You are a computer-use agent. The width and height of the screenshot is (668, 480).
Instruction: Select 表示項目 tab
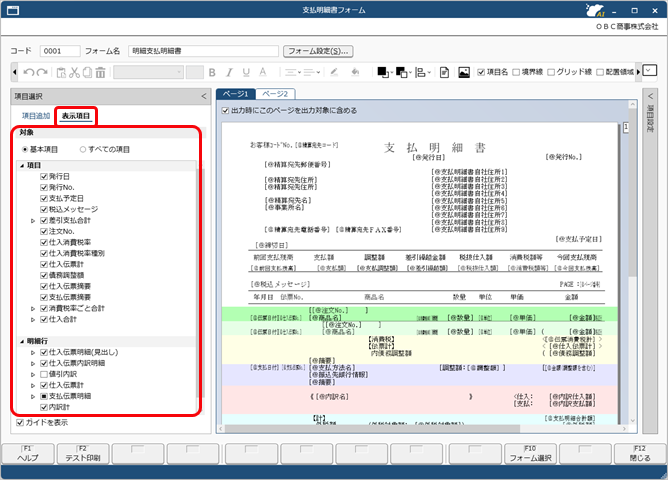tap(76, 116)
